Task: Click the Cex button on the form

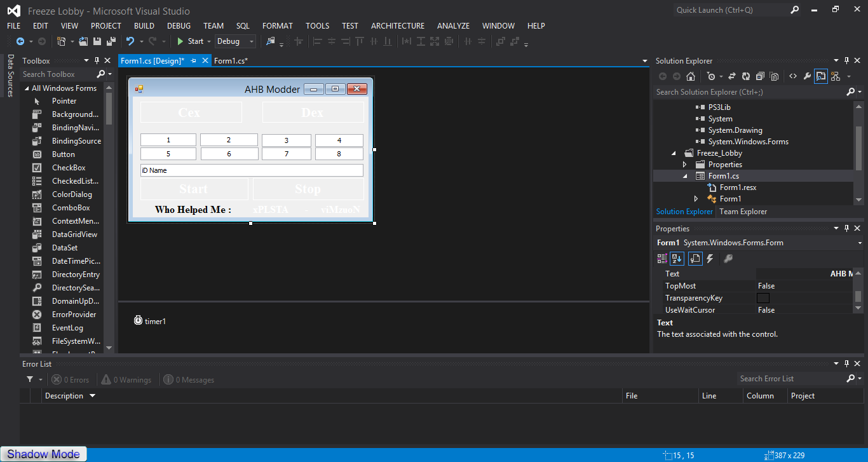Action: click(x=191, y=112)
